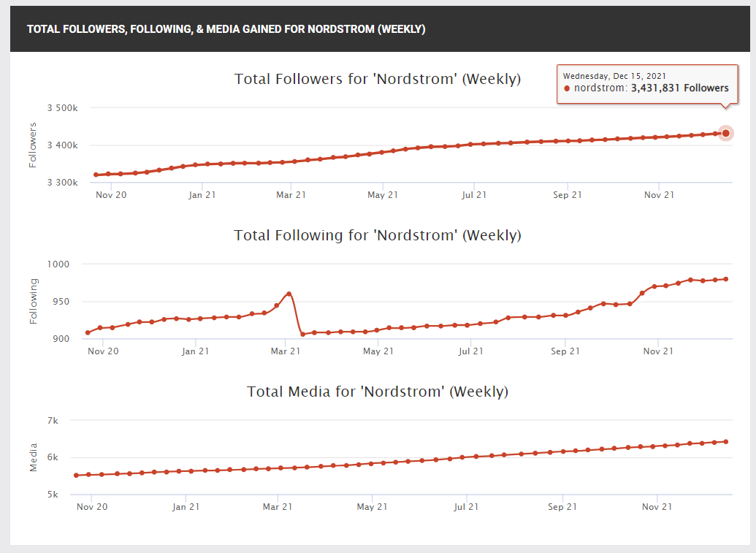
Task: Click the first data point of the Followers line
Action: [x=96, y=175]
